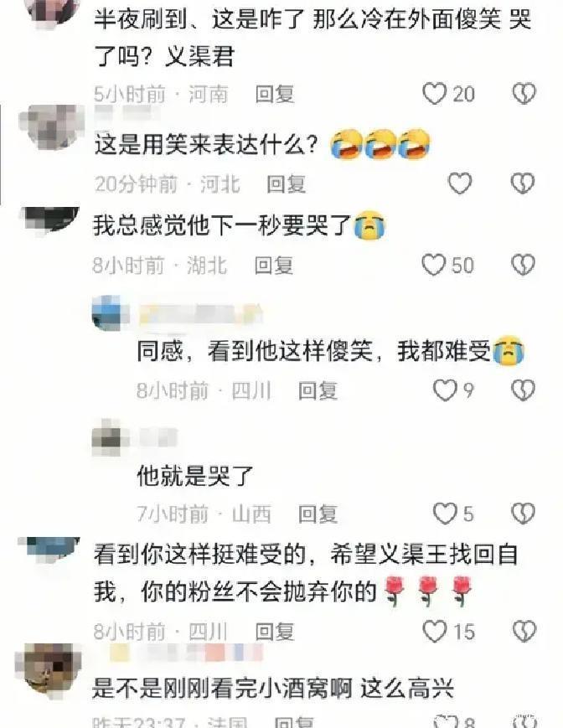
Task: Dislike the 河南 comment using broken heart
Action: click(524, 94)
